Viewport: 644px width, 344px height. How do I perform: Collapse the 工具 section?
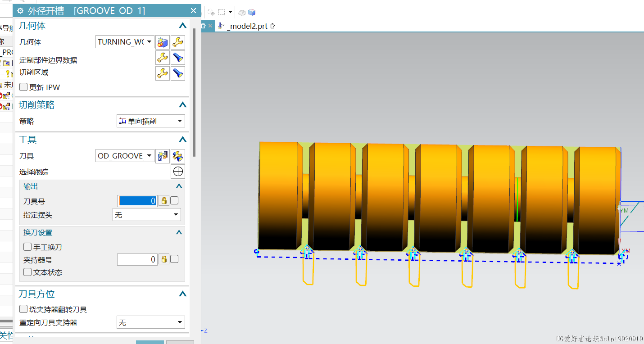tap(182, 140)
